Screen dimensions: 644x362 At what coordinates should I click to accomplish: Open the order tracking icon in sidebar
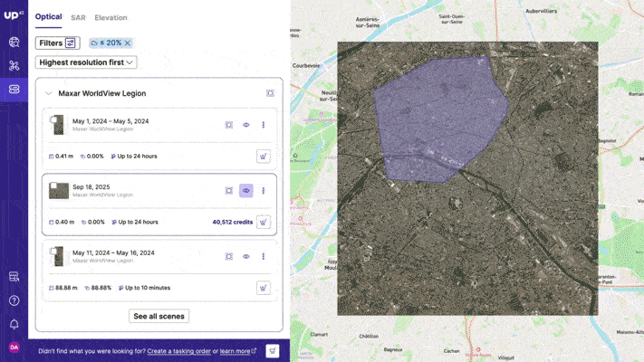point(14,277)
